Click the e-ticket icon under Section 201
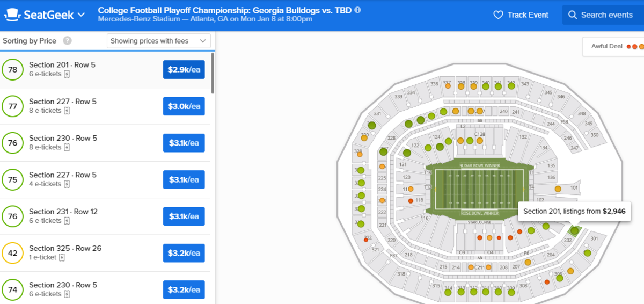The width and height of the screenshot is (644, 304). (67, 74)
